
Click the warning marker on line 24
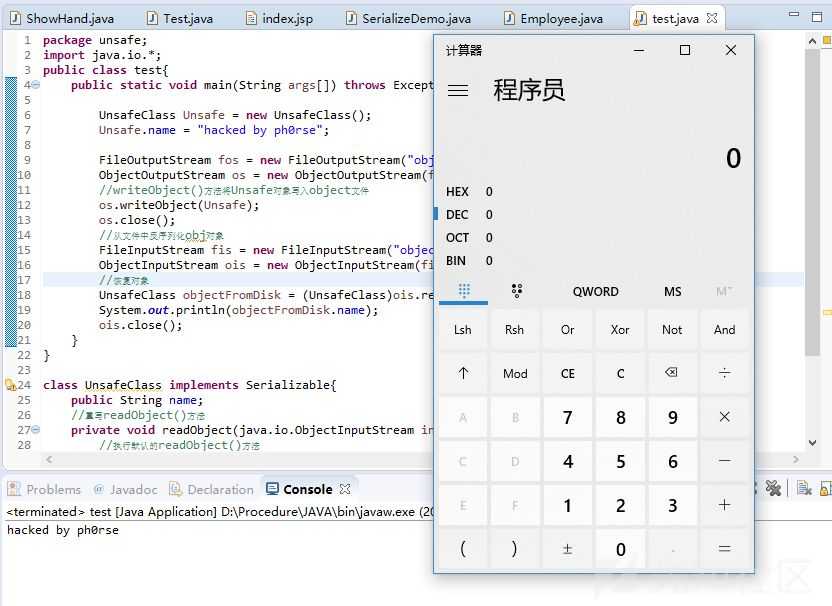pos(10,385)
